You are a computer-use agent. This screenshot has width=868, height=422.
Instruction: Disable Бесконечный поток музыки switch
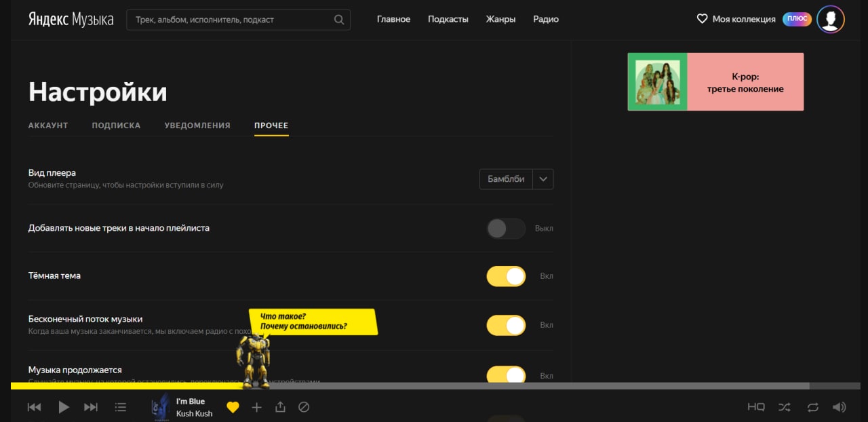coord(506,325)
